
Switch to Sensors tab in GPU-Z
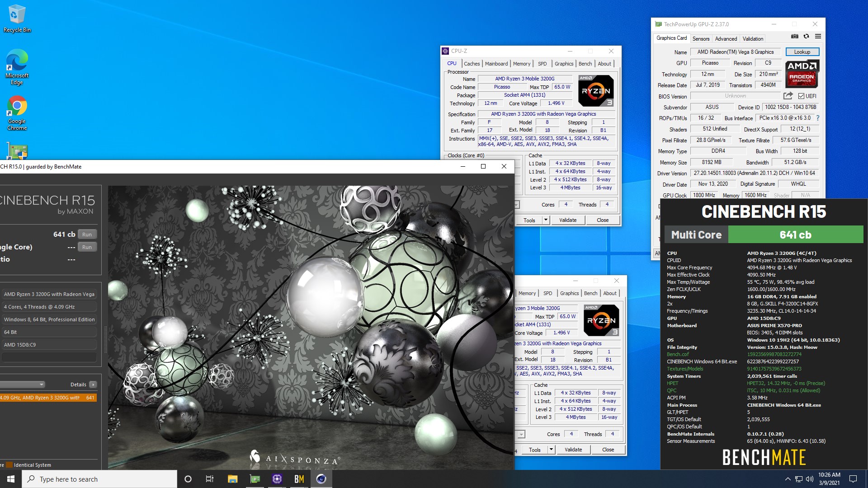[x=701, y=39]
